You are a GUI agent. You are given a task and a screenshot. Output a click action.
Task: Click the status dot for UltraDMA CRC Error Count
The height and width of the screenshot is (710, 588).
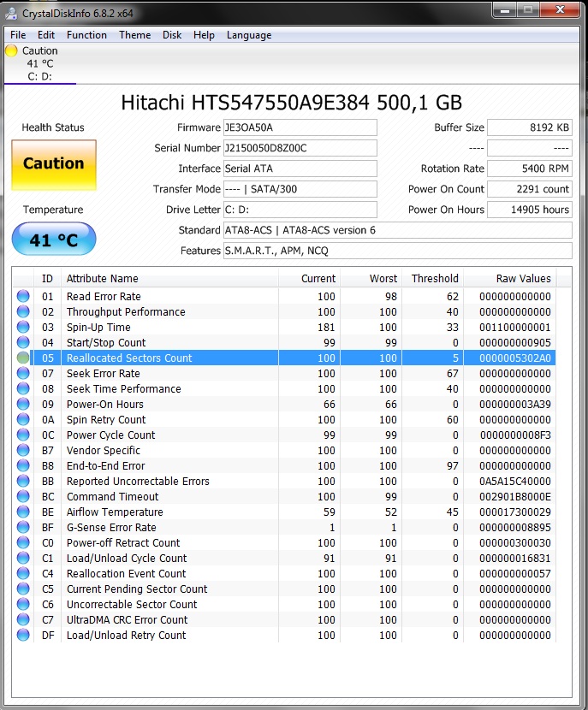tap(23, 619)
